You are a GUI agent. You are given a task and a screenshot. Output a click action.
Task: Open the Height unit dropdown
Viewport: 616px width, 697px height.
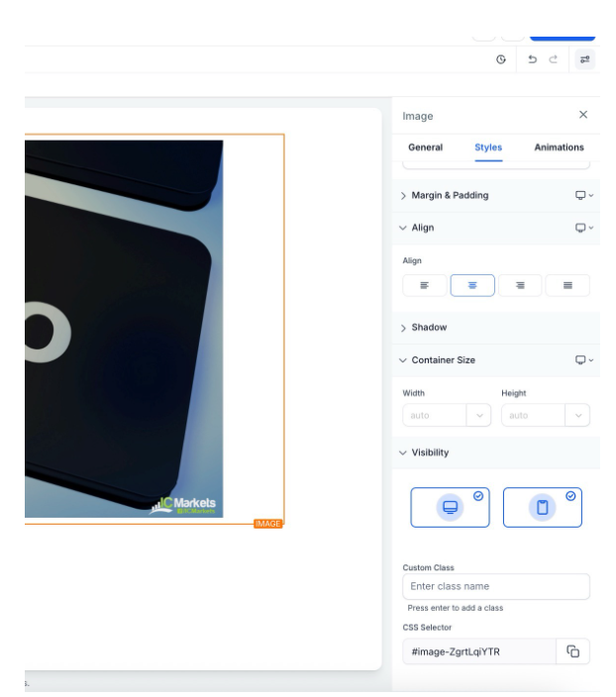tap(577, 416)
